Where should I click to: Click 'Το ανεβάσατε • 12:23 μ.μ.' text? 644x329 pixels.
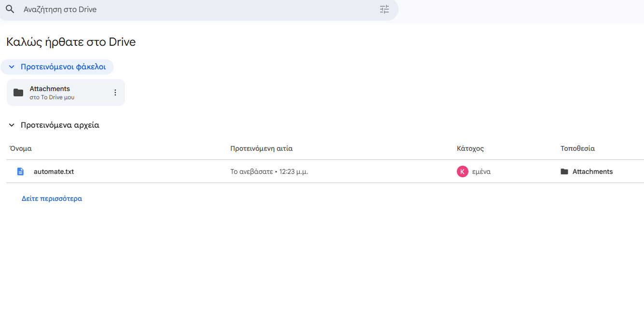269,171
